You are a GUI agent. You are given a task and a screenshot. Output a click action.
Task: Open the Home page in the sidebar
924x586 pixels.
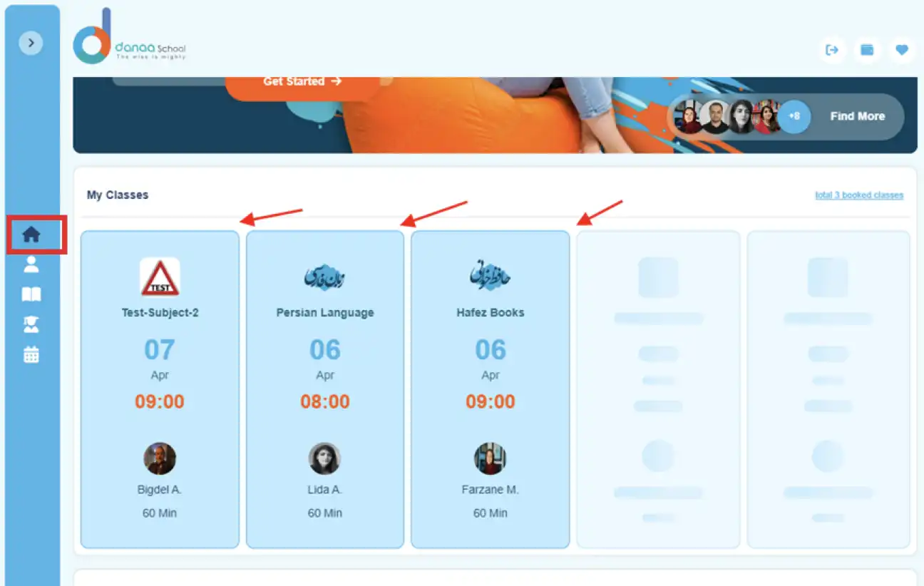tap(31, 235)
